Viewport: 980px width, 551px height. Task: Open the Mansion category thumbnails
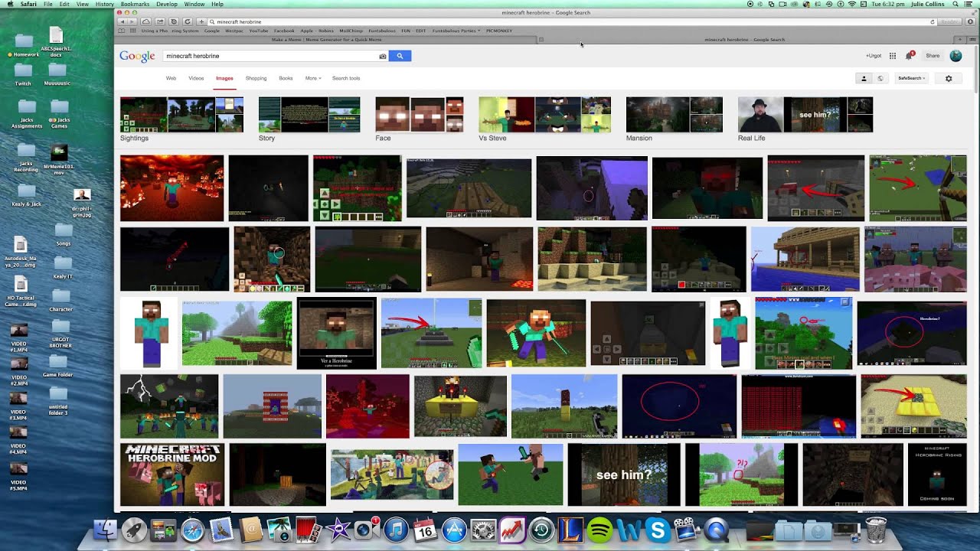[x=674, y=115]
